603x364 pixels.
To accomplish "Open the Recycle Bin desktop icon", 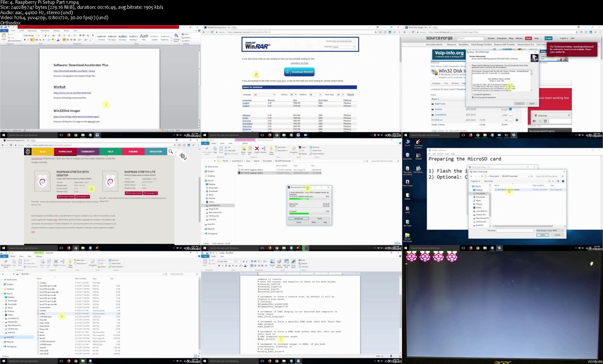I will (407, 156).
